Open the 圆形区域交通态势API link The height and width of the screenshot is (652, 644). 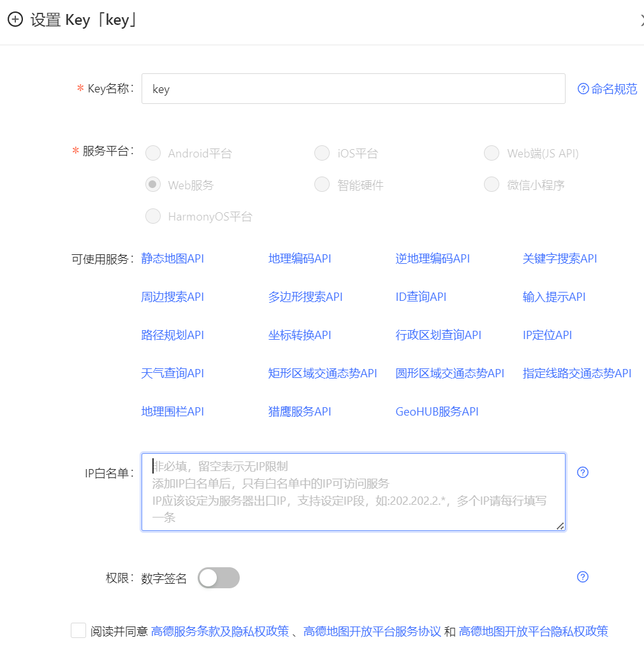click(450, 373)
